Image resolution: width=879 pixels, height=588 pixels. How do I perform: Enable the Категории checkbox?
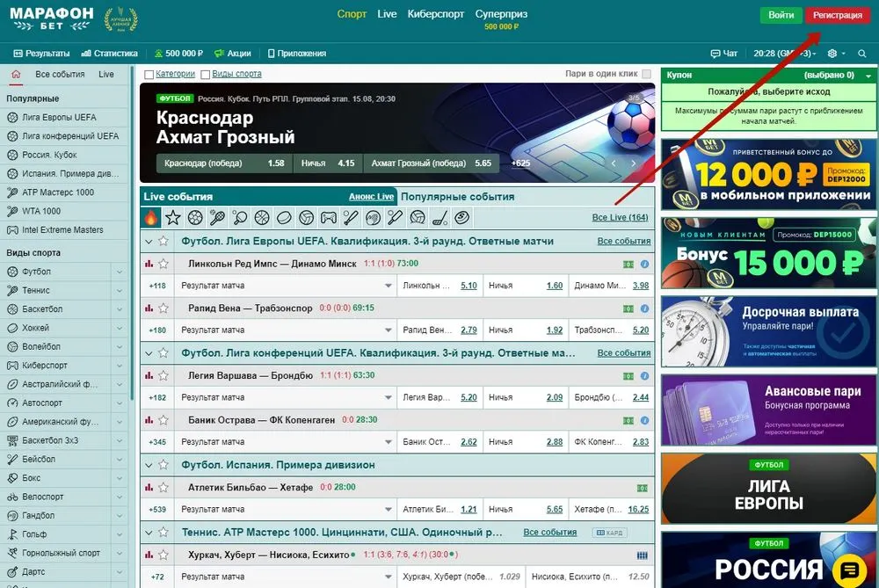pyautogui.click(x=149, y=75)
